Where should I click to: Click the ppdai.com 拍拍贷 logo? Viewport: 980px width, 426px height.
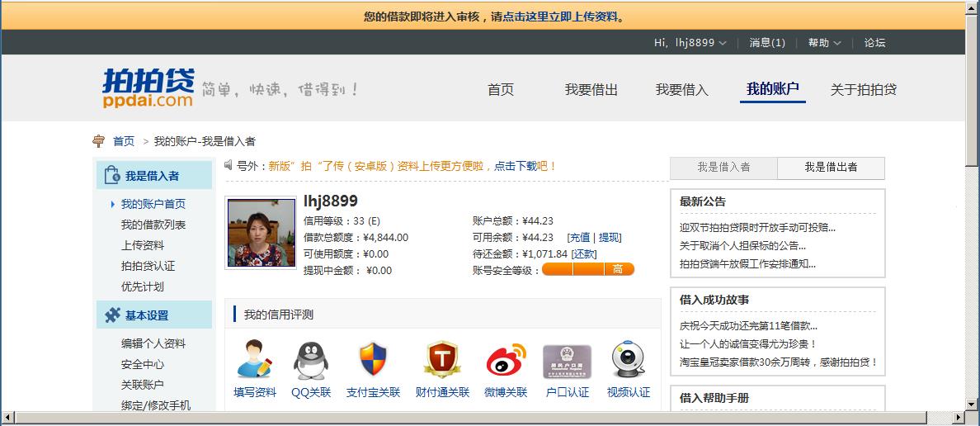click(x=148, y=88)
